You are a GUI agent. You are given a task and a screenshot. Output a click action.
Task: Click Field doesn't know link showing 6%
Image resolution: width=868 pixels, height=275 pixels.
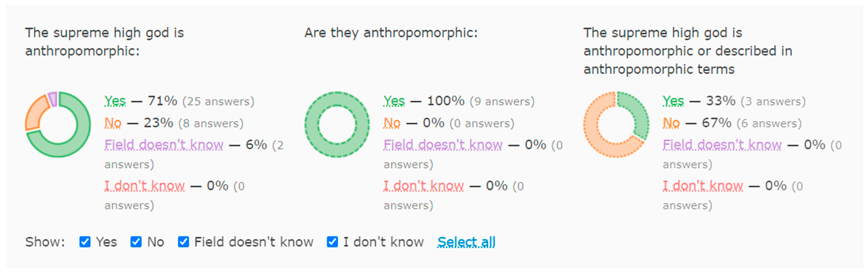pos(164,145)
